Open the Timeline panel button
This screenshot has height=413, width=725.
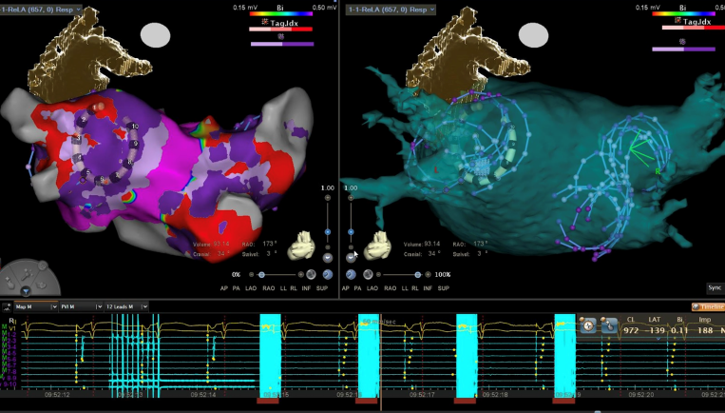click(x=708, y=307)
